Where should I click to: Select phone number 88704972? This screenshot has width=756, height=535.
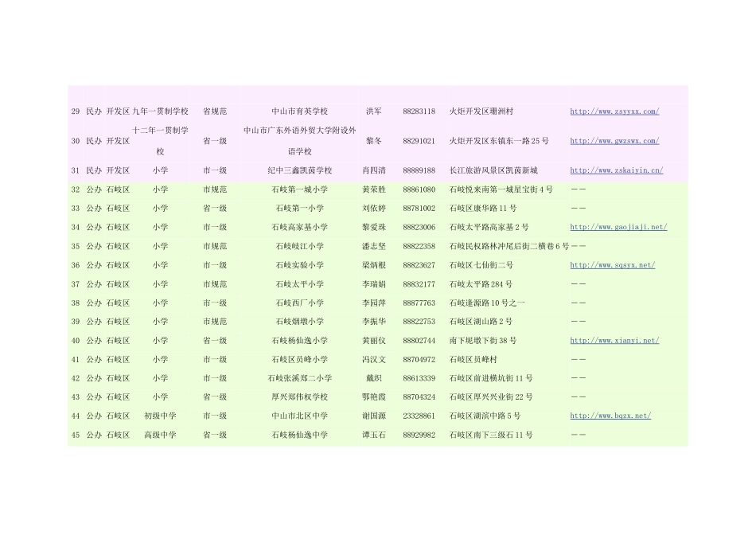click(x=419, y=360)
